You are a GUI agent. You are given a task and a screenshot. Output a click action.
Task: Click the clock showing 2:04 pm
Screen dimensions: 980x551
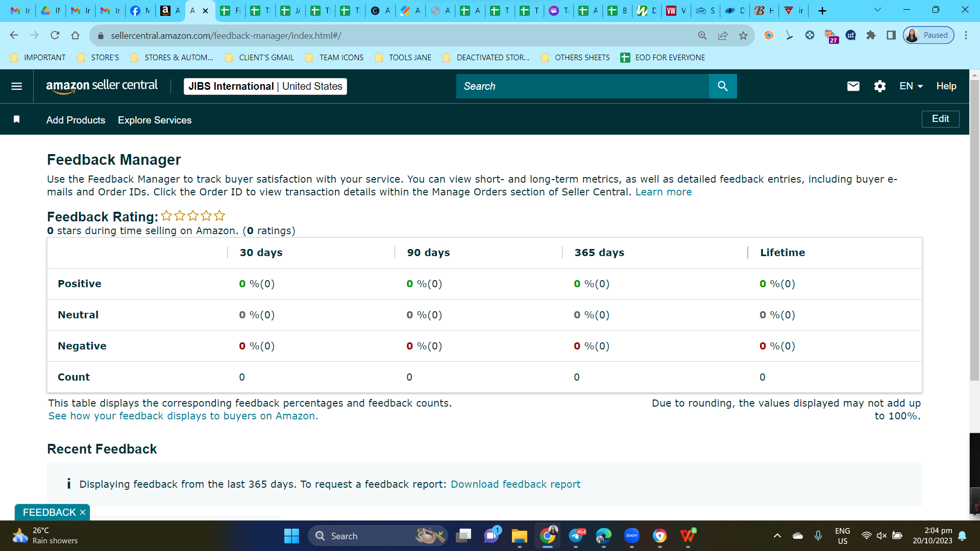click(x=938, y=531)
